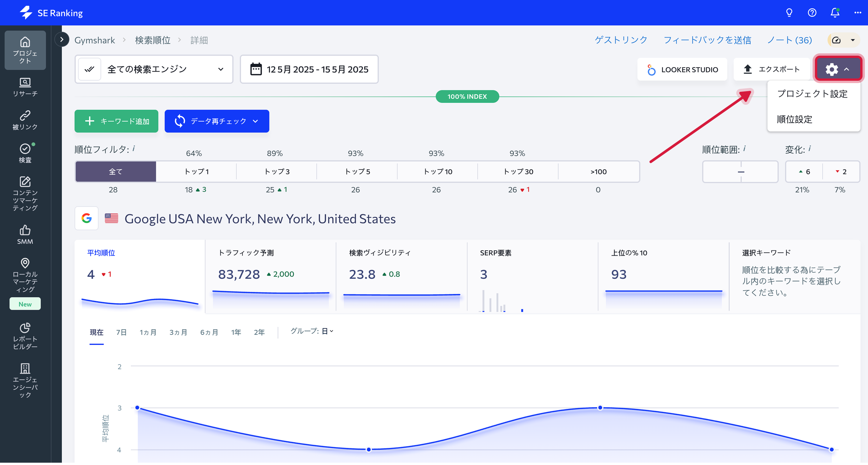Select the >100 rank filter
Screen dimensions: 868x465
(x=599, y=172)
